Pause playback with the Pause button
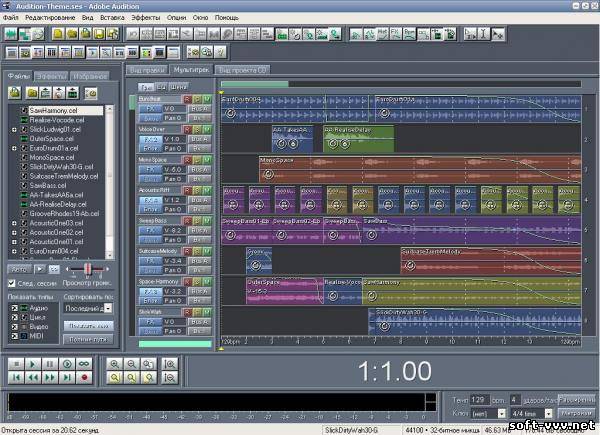 pos(50,364)
